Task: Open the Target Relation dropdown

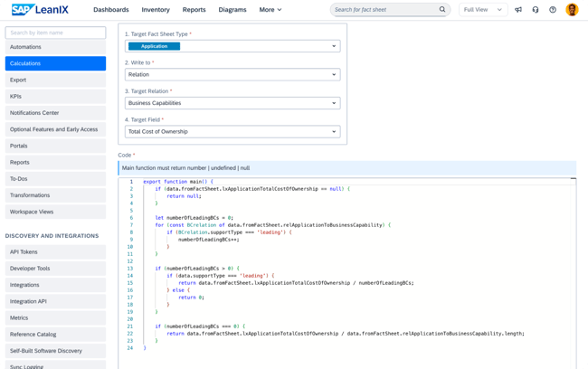Action: coord(232,103)
